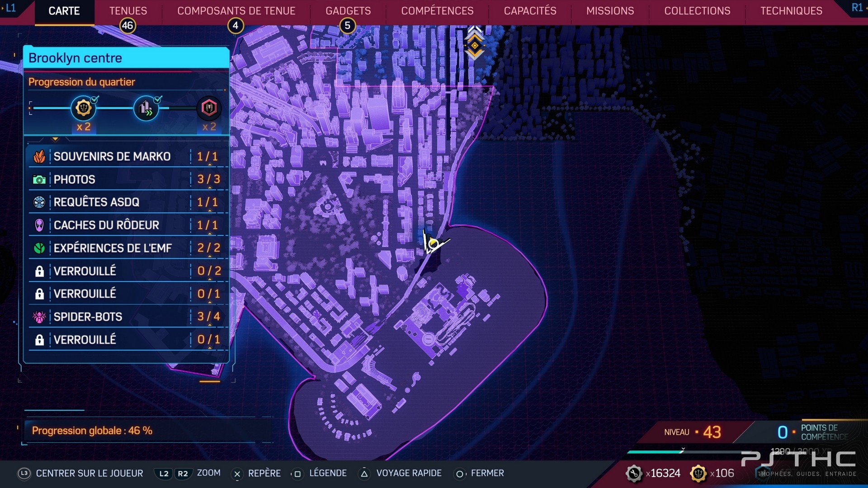Select the SOUVENIRS DE MARKO row

pos(128,157)
